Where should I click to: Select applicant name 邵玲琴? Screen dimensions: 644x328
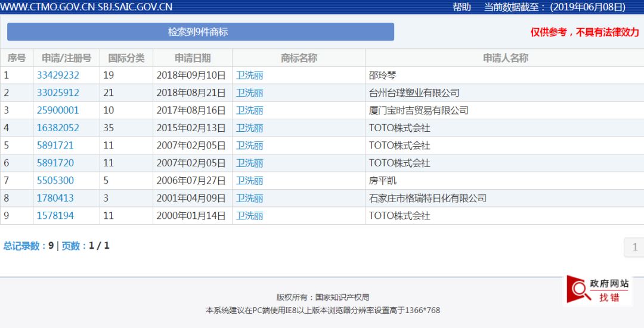click(382, 76)
